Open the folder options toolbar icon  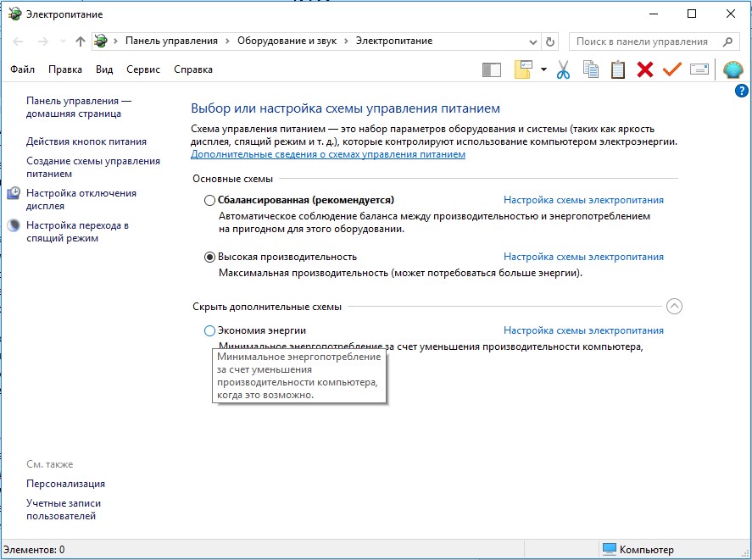click(x=523, y=69)
